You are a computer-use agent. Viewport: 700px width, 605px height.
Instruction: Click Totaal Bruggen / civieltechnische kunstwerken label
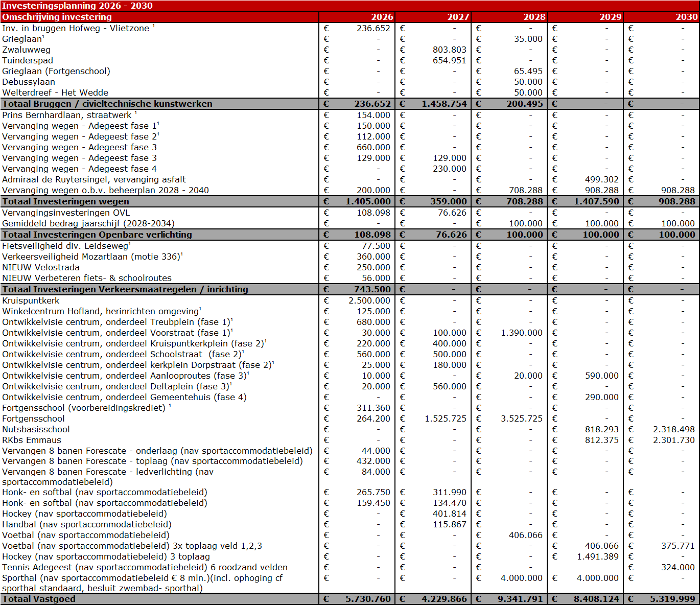coord(107,104)
